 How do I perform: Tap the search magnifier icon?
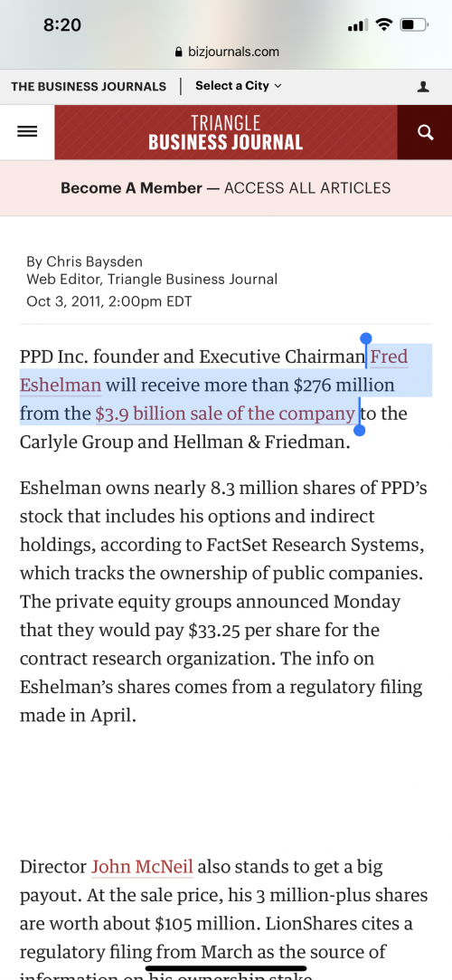click(425, 132)
